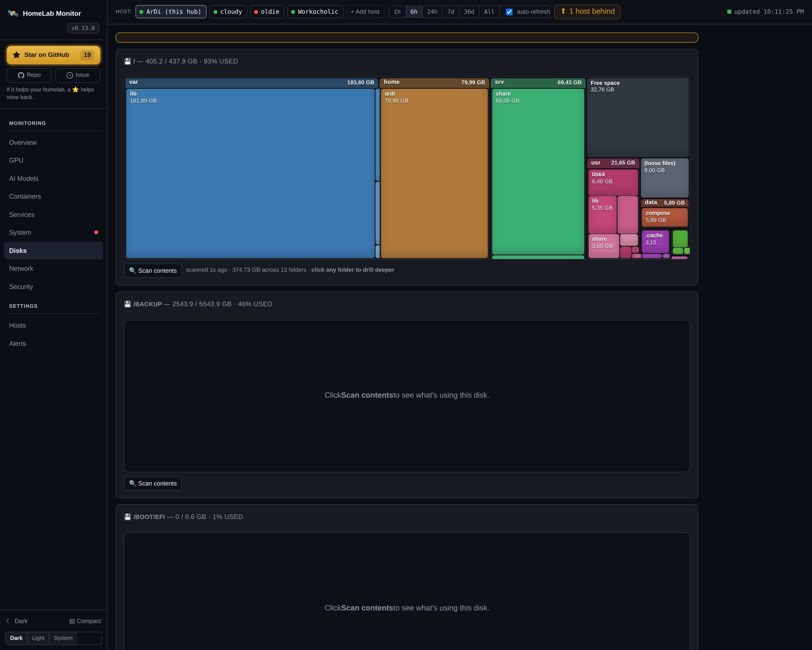
Task: Select the ArDi (this hub) host
Action: coord(171,12)
